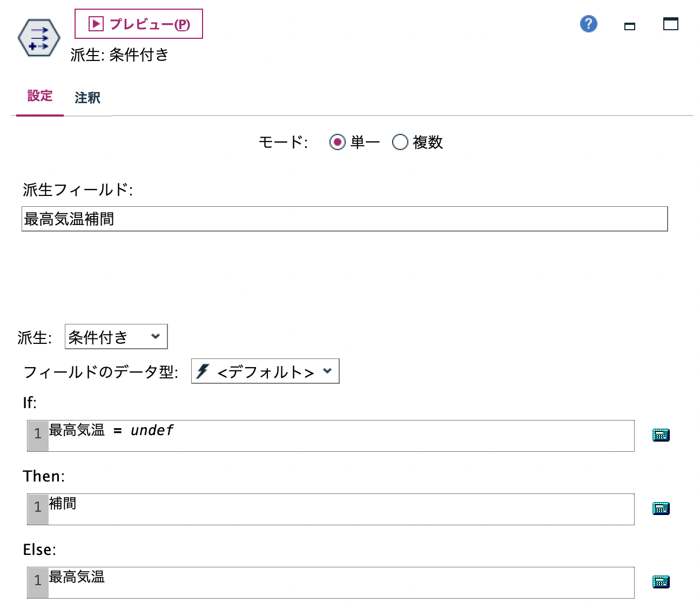The width and height of the screenshot is (700, 610).
Task: Open the expression builder for the Else expression
Action: point(660,581)
